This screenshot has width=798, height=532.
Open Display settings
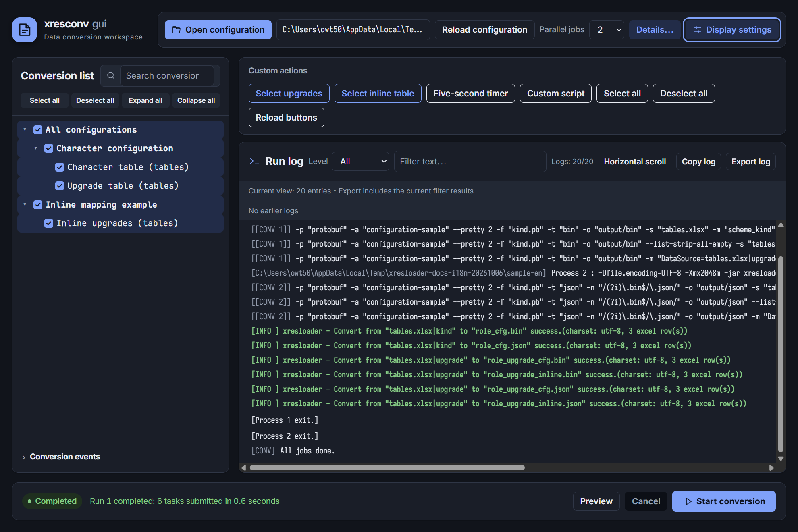point(732,30)
